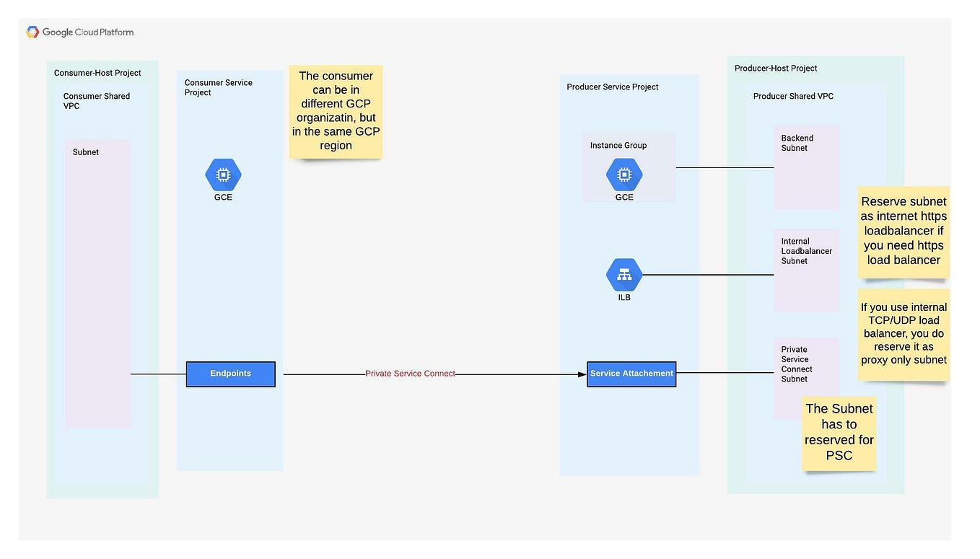Viewport: 980px width, 559px height.
Task: Select the Private Service Connect connector label
Action: point(410,374)
